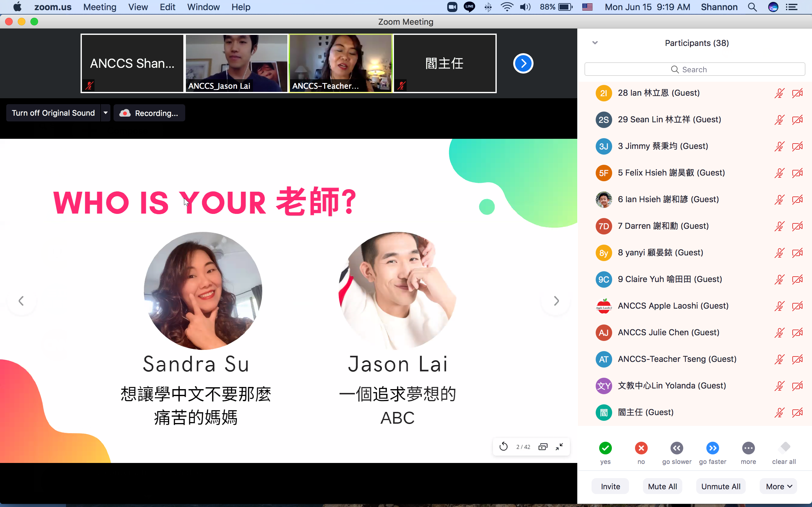Open the Meeting menu

coord(100,7)
